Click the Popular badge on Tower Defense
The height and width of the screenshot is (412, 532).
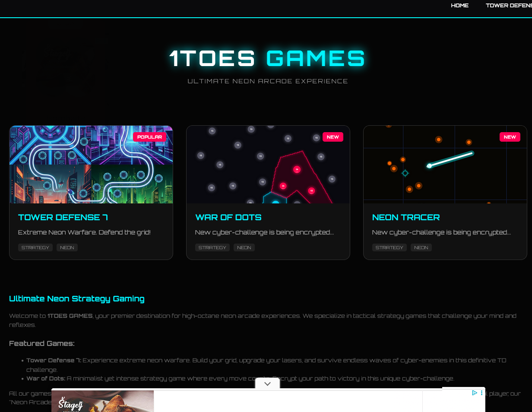(149, 137)
